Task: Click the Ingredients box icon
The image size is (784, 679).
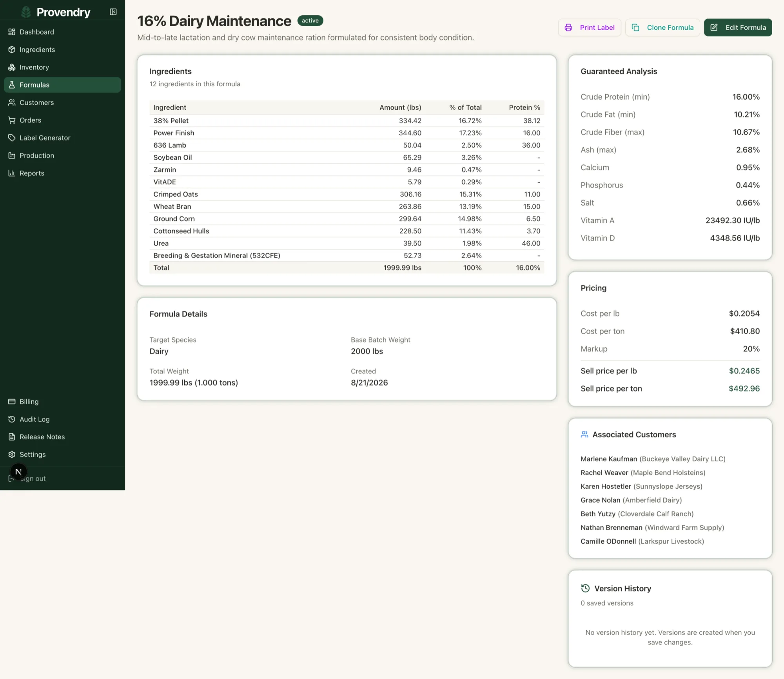Action: point(12,49)
